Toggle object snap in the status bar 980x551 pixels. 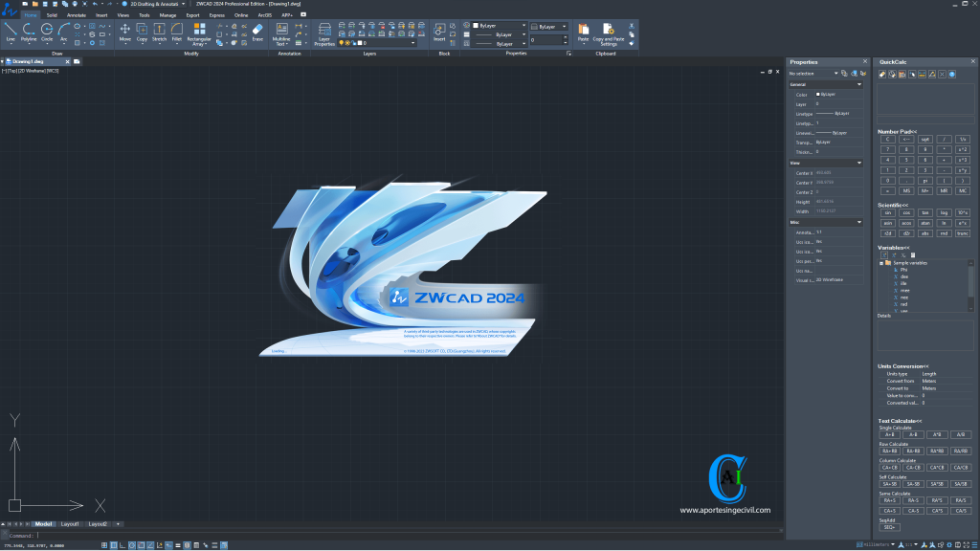pyautogui.click(x=141, y=544)
